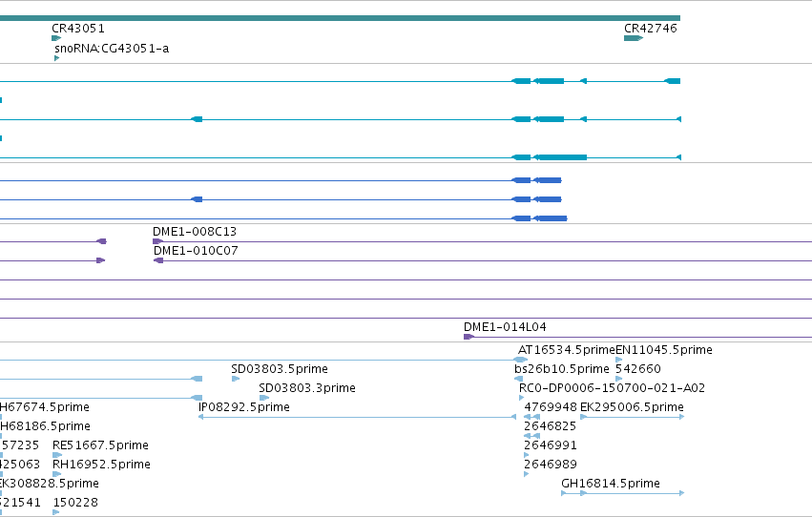The width and height of the screenshot is (812, 517).
Task: Click the EK308828.5prime EST label
Action: pos(50,484)
